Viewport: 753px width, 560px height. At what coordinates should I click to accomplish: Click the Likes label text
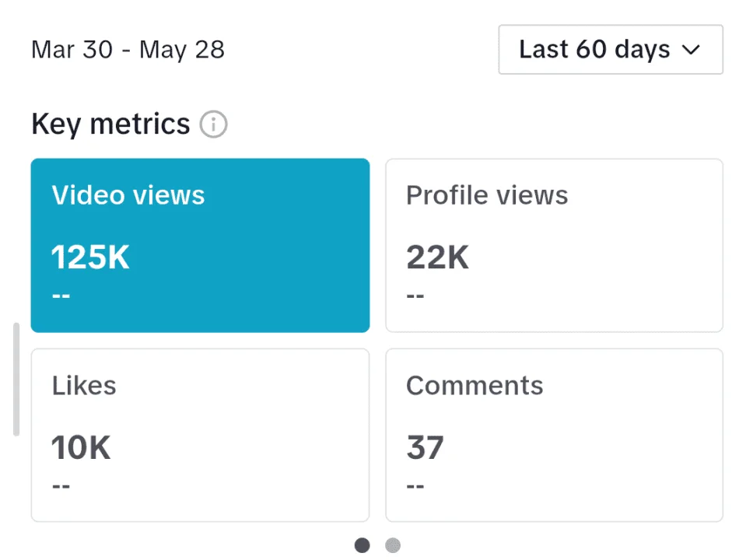coord(84,385)
